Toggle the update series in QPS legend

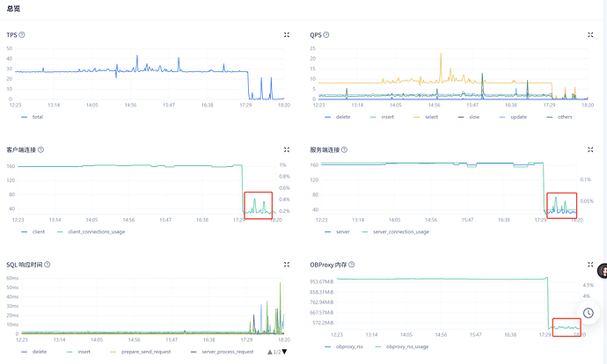coord(513,117)
